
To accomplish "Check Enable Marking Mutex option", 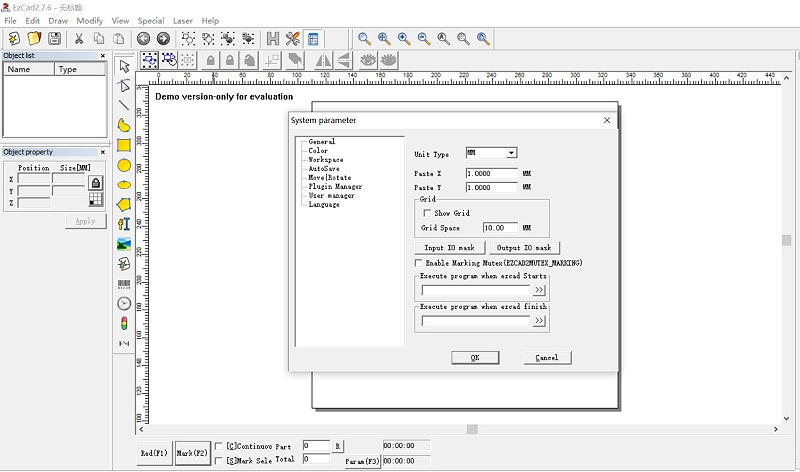I will click(x=418, y=262).
